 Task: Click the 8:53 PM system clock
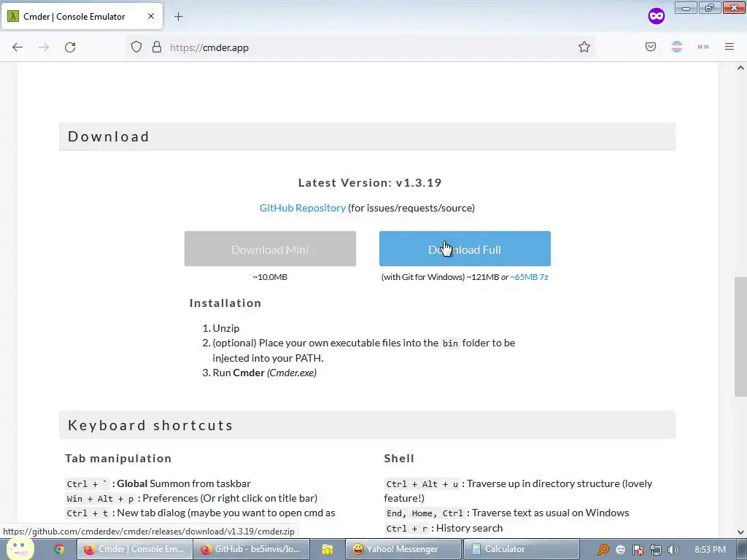point(710,550)
